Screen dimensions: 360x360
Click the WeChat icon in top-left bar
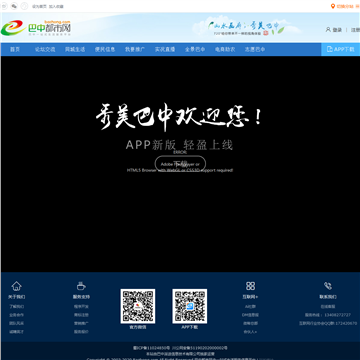tap(14, 6)
